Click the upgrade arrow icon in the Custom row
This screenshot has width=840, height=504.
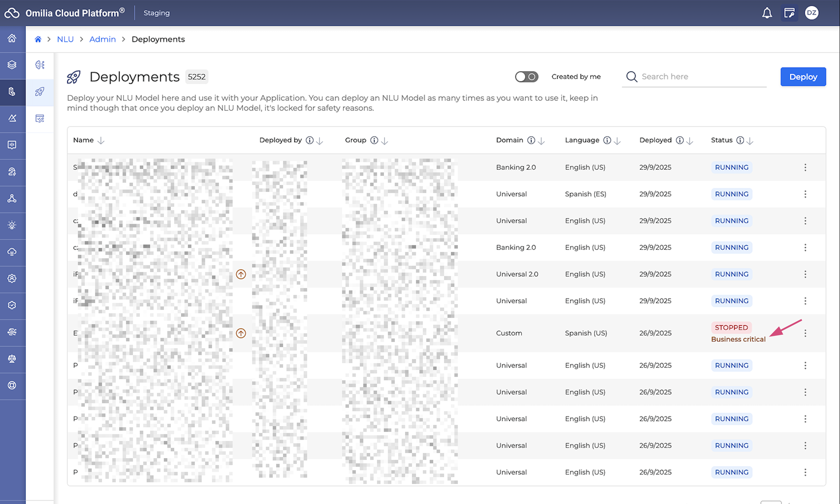(x=241, y=333)
